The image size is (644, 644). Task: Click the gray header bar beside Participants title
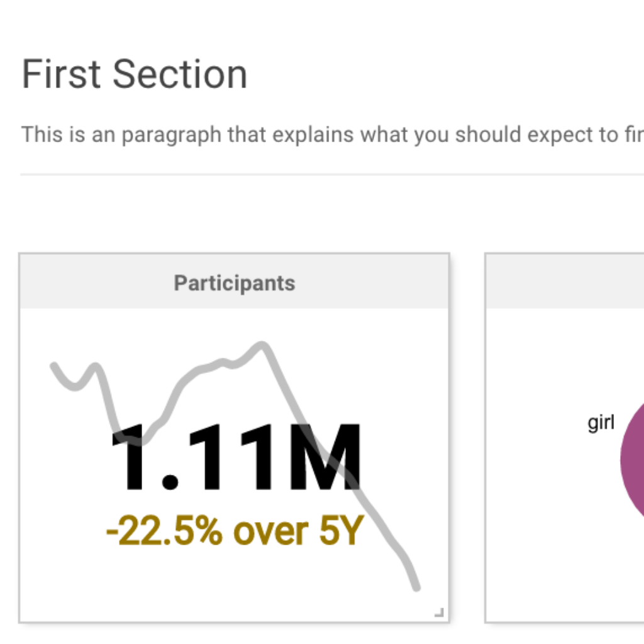click(x=377, y=283)
